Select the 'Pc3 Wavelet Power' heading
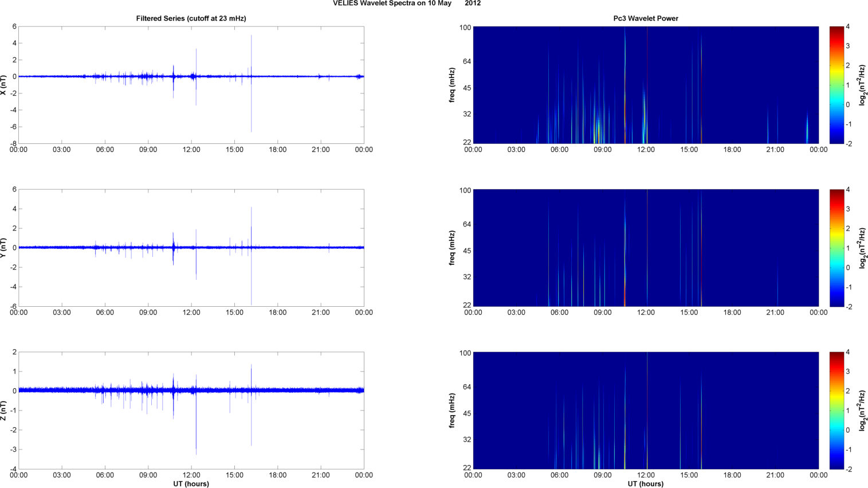Viewport: 868px width, 488px height. pos(646,18)
